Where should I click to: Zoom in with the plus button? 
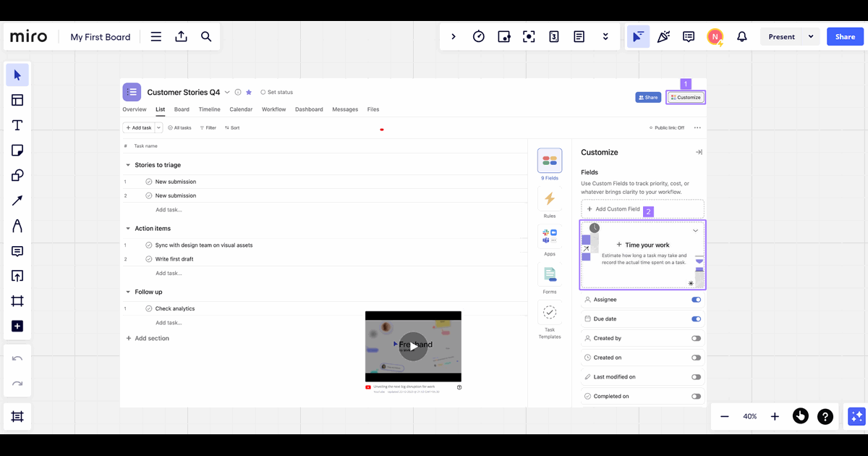pyautogui.click(x=775, y=416)
